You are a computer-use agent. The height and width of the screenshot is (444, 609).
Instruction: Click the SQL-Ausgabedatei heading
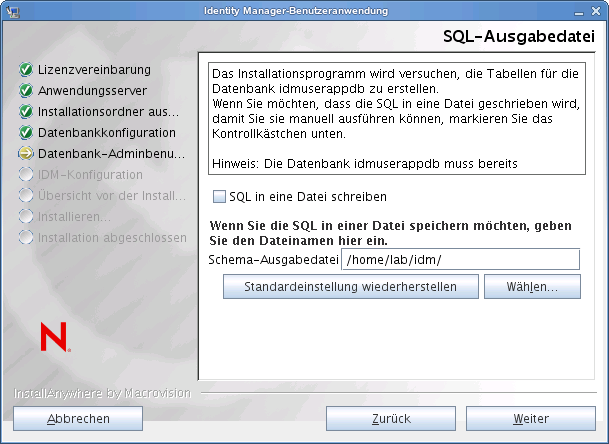pos(519,36)
